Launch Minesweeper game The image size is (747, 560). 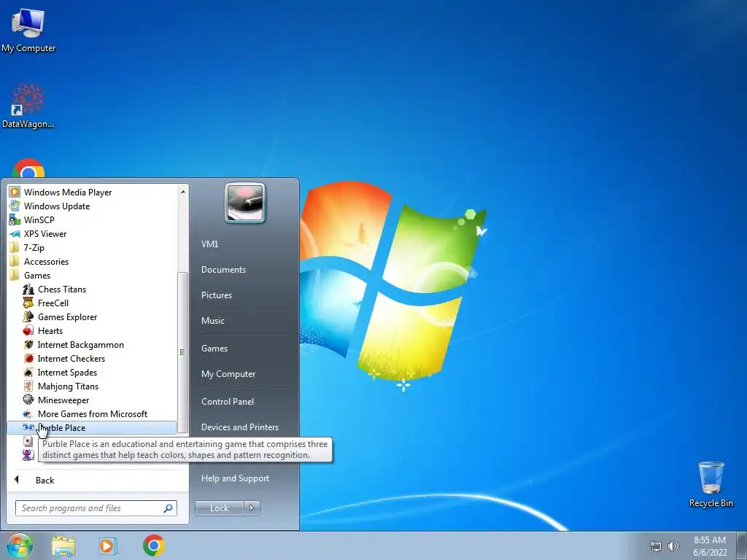(63, 400)
